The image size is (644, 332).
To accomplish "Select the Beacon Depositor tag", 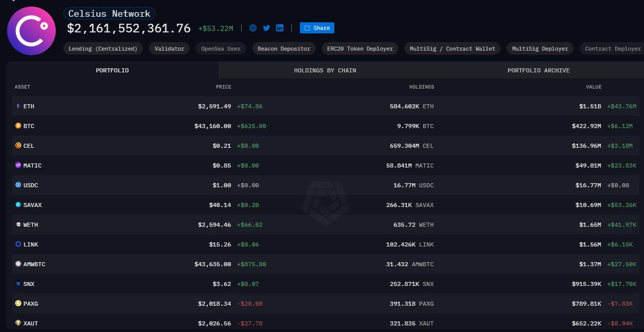I will [x=284, y=48].
